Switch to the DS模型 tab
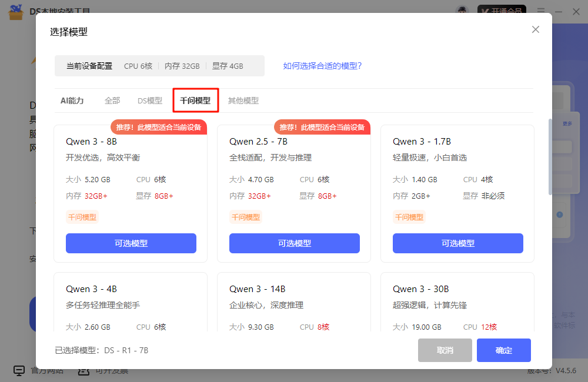This screenshot has width=588, height=382. tap(150, 100)
